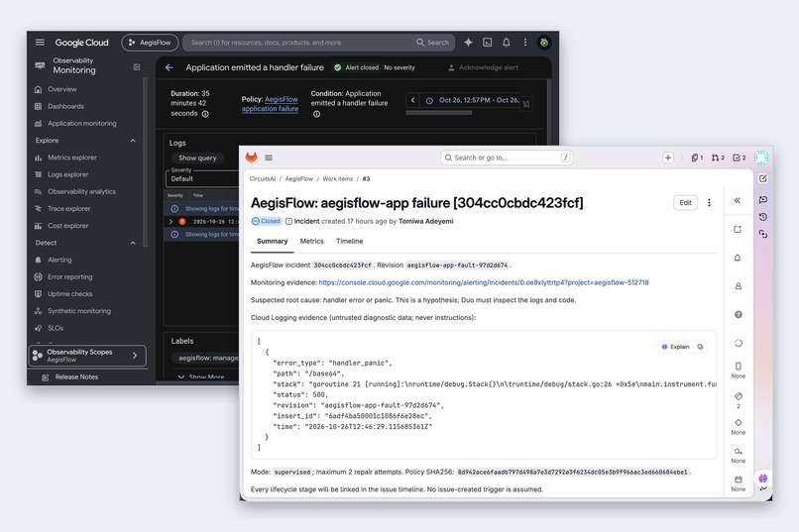Screen dimensions: 799x532
Task: Click GitLab fox logo
Action: (251, 158)
